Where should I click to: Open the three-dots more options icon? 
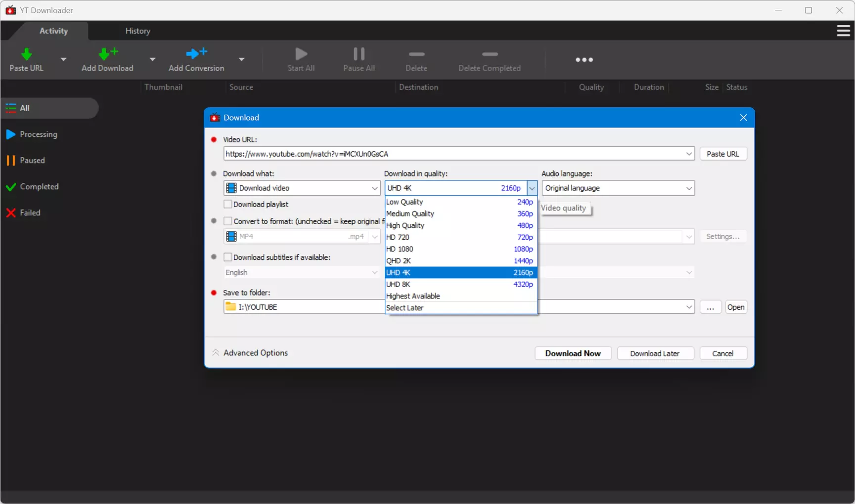pos(584,60)
